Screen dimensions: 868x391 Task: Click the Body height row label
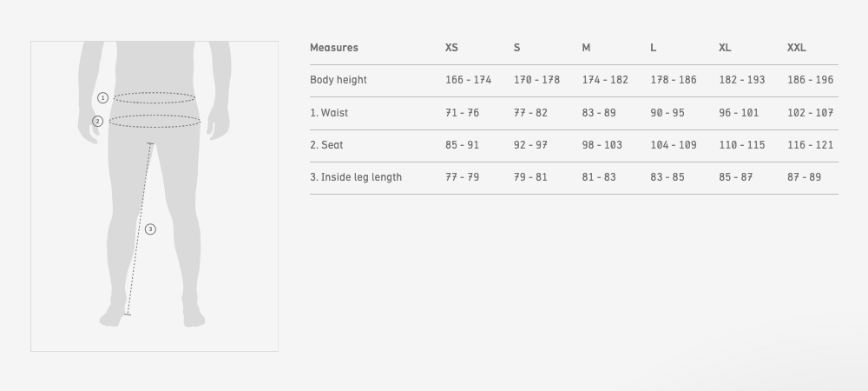pyautogui.click(x=339, y=80)
